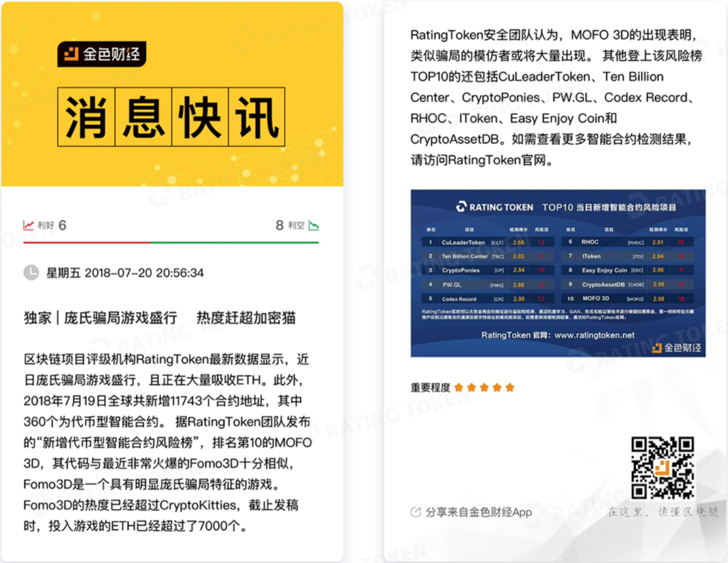Screen dimensions: 728x563
Task: Click the 利好 count 6
Action: (62, 225)
